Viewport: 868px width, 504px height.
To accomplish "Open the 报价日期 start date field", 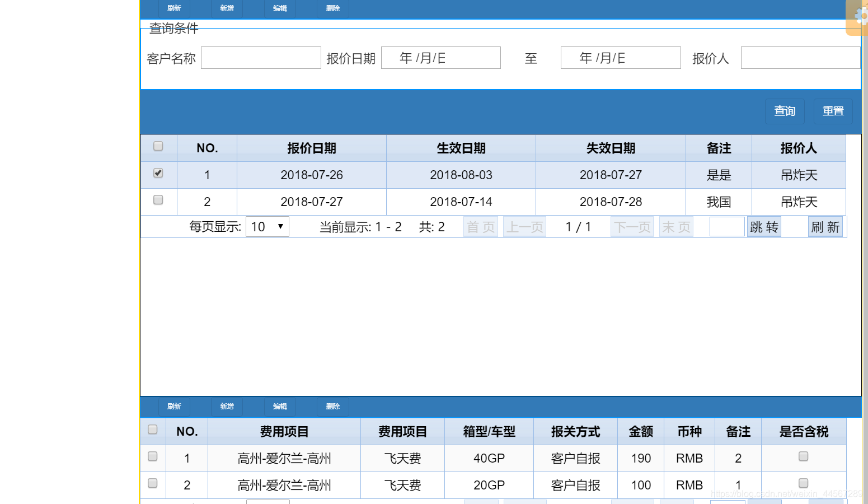I will click(x=441, y=58).
